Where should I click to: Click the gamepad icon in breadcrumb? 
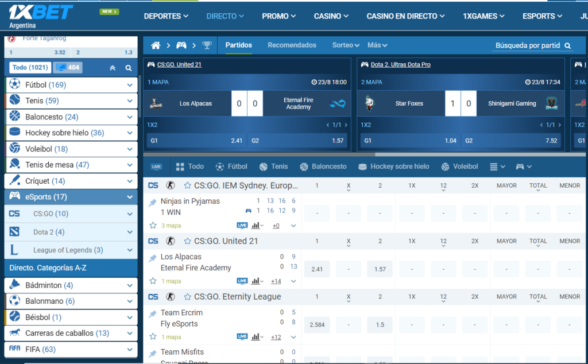[181, 45]
